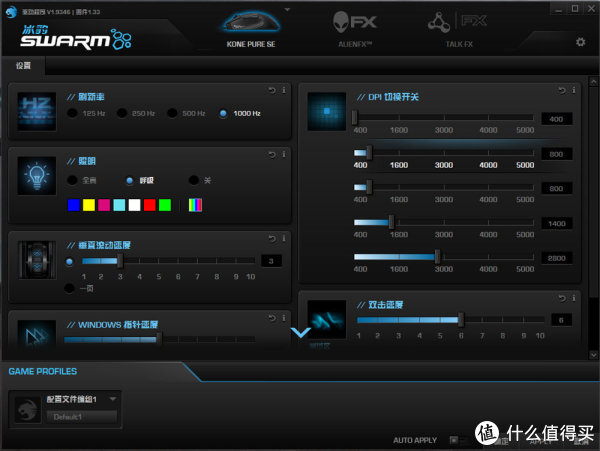Click the vertical scroll speed slider handle
Image resolution: width=600 pixels, height=451 pixels.
tap(120, 261)
